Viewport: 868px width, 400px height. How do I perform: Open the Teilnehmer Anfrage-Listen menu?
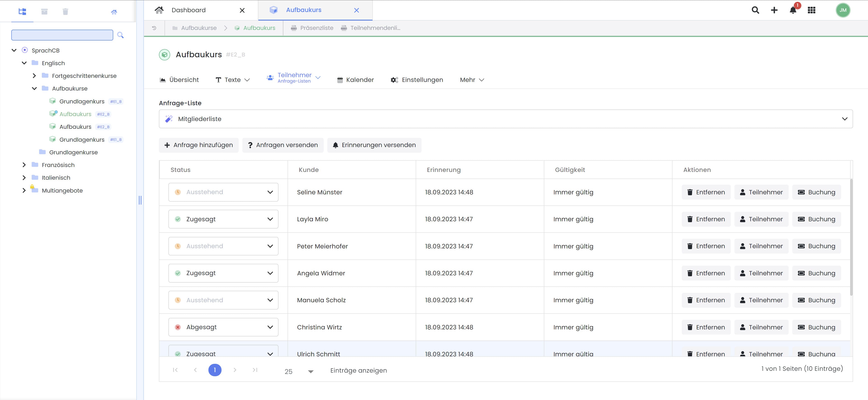[x=293, y=78]
